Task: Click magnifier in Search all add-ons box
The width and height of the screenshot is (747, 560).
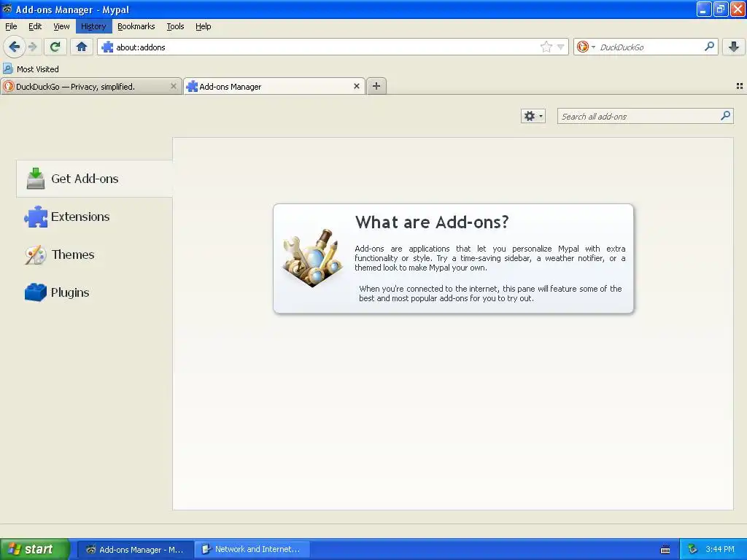Action: (x=725, y=116)
